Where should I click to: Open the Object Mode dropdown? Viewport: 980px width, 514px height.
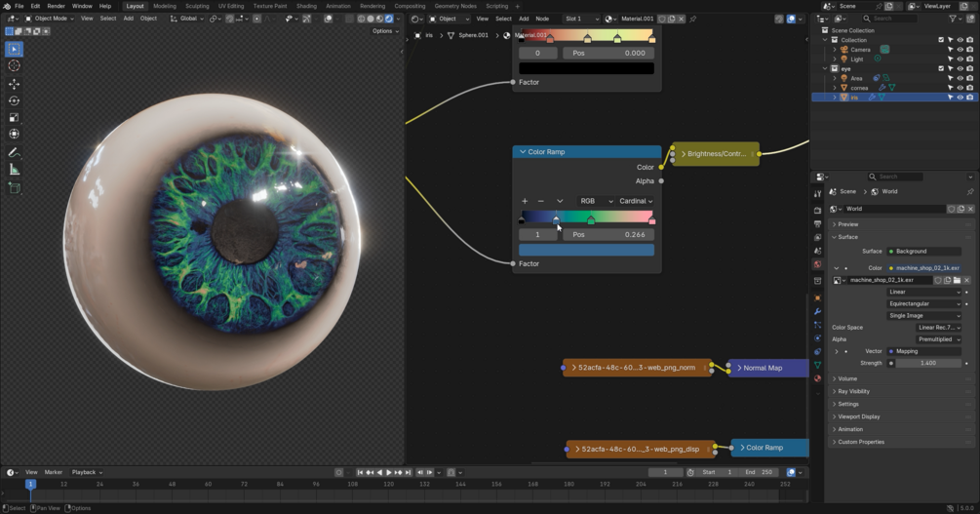[50, 19]
